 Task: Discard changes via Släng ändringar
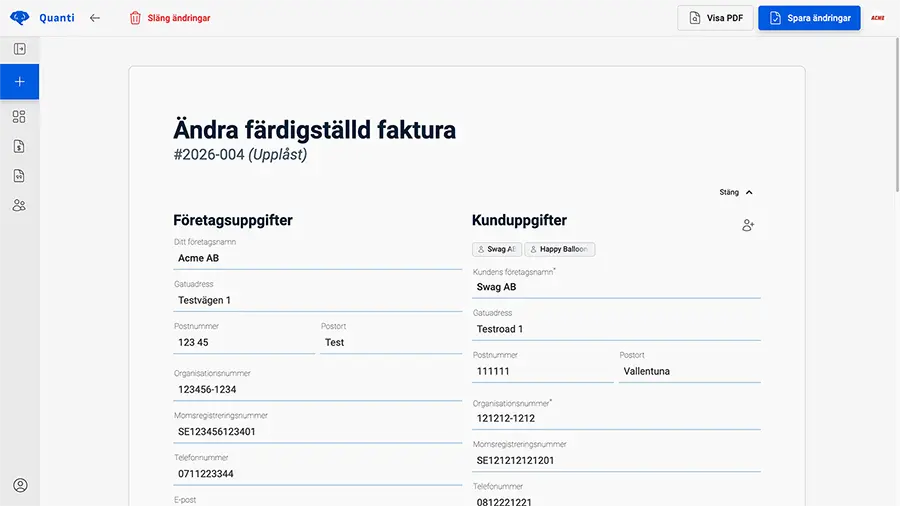(170, 18)
